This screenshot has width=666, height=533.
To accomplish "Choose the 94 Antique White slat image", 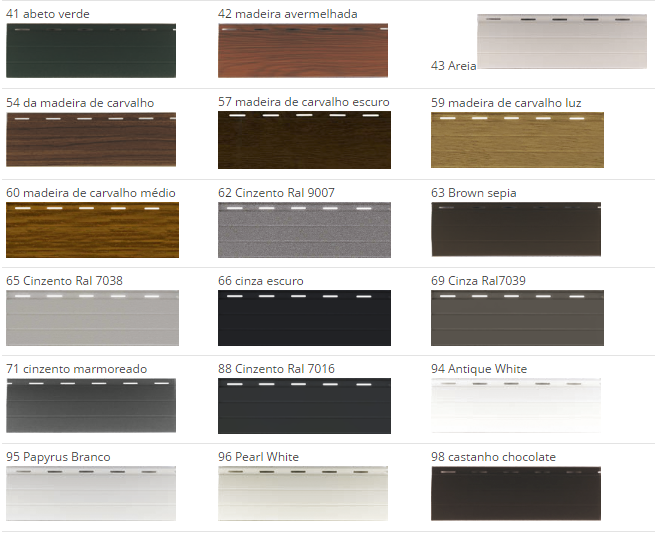I will pos(516,406).
